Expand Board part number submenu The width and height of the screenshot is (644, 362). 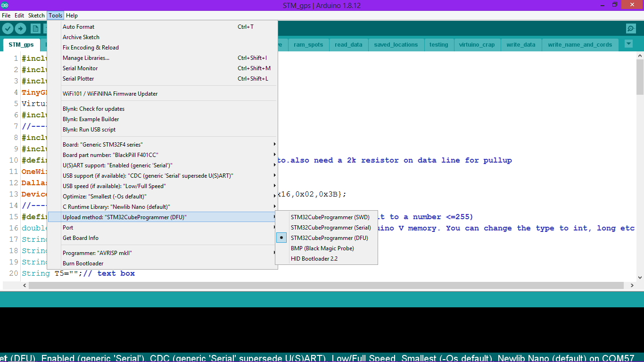(x=163, y=155)
